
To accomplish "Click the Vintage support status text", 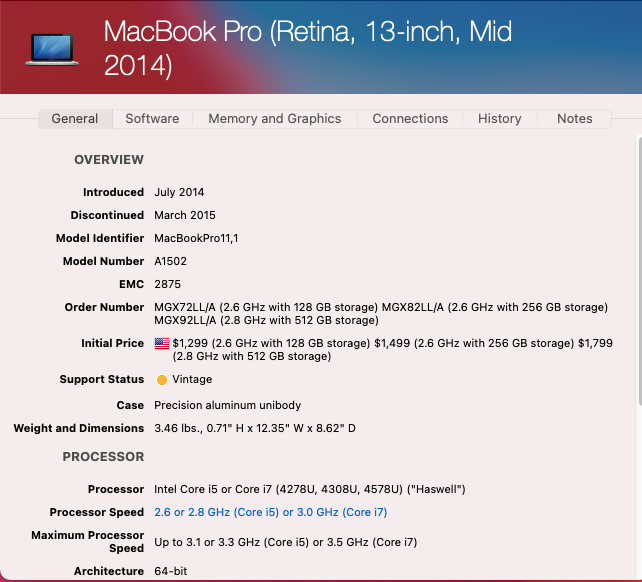I will (192, 379).
